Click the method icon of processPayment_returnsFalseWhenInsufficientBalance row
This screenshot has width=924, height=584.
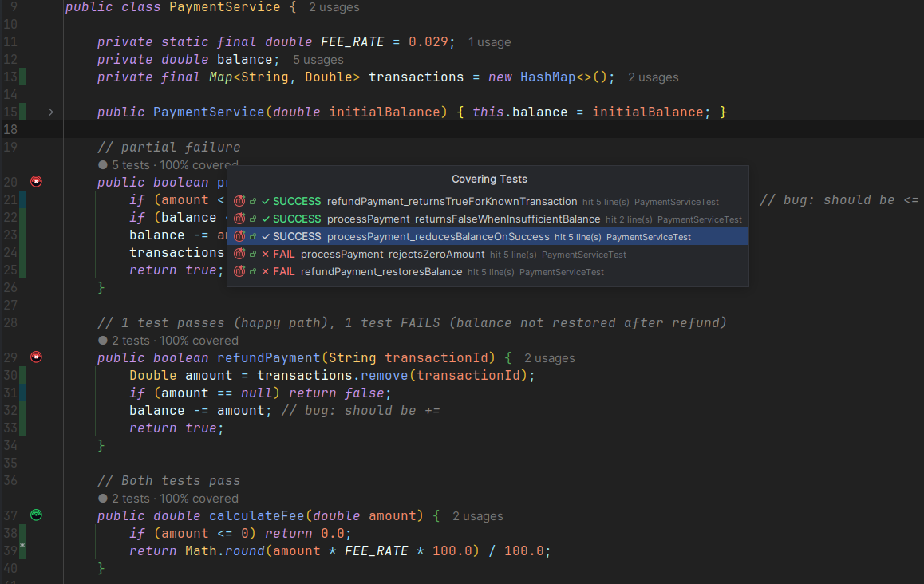tap(239, 219)
